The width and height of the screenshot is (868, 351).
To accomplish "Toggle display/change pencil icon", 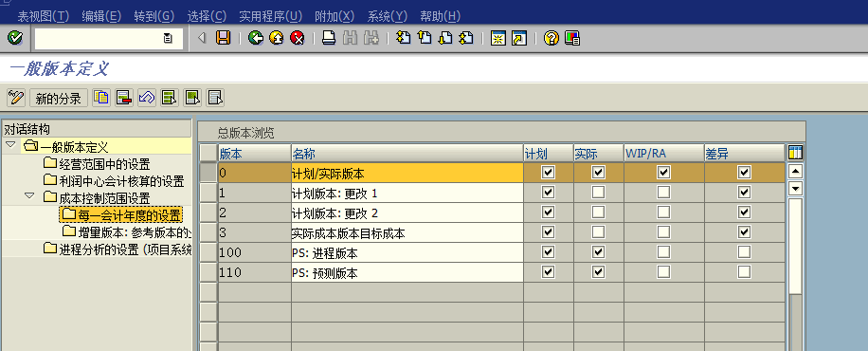I will click(x=16, y=98).
